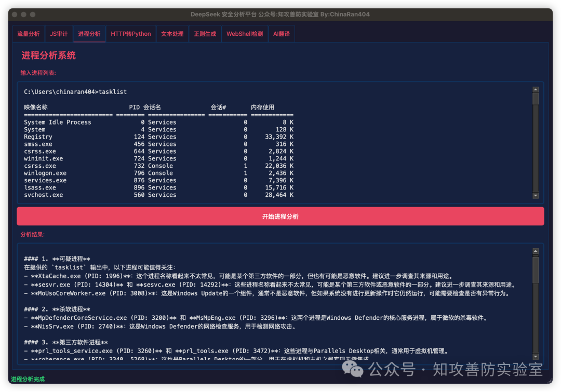Screen dimensions: 561x392
Task: Switch to the 正则生成 tab
Action: [x=205, y=34]
